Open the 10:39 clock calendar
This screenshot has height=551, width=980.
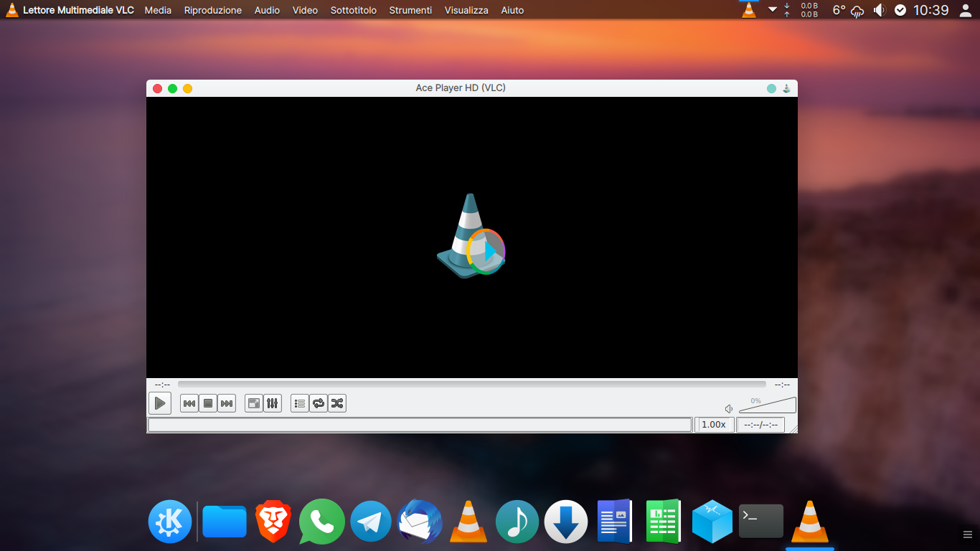(x=931, y=10)
